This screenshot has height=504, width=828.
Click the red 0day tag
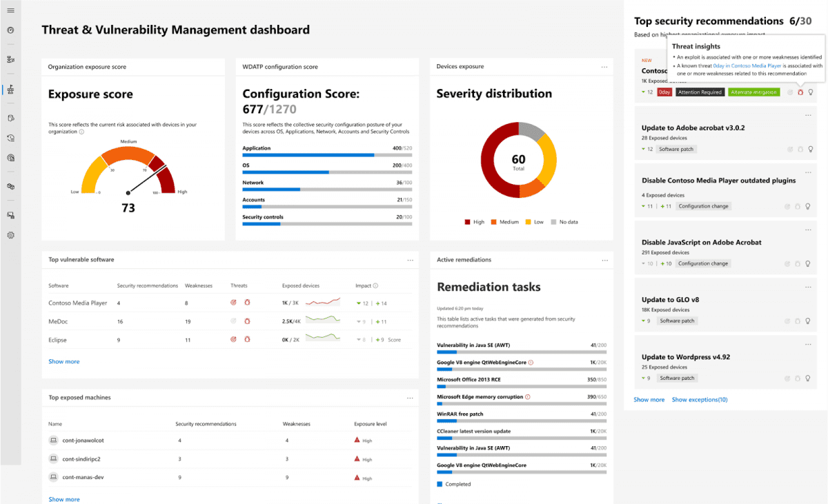click(664, 92)
